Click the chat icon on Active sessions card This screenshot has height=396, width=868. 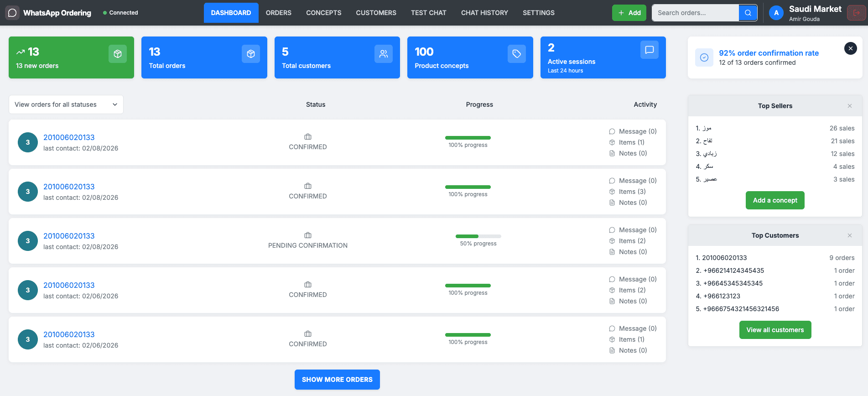[650, 50]
